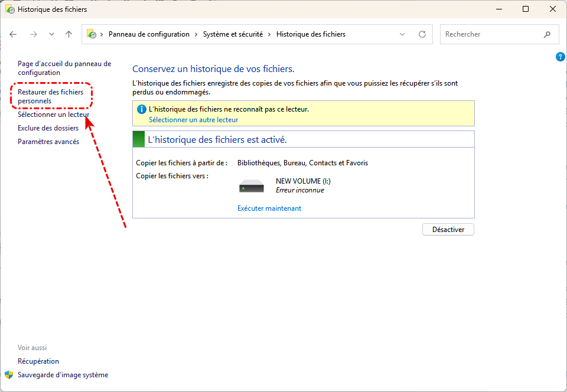Click Exécuter maintenant link
Viewport: 567px width, 392px height.
click(269, 208)
